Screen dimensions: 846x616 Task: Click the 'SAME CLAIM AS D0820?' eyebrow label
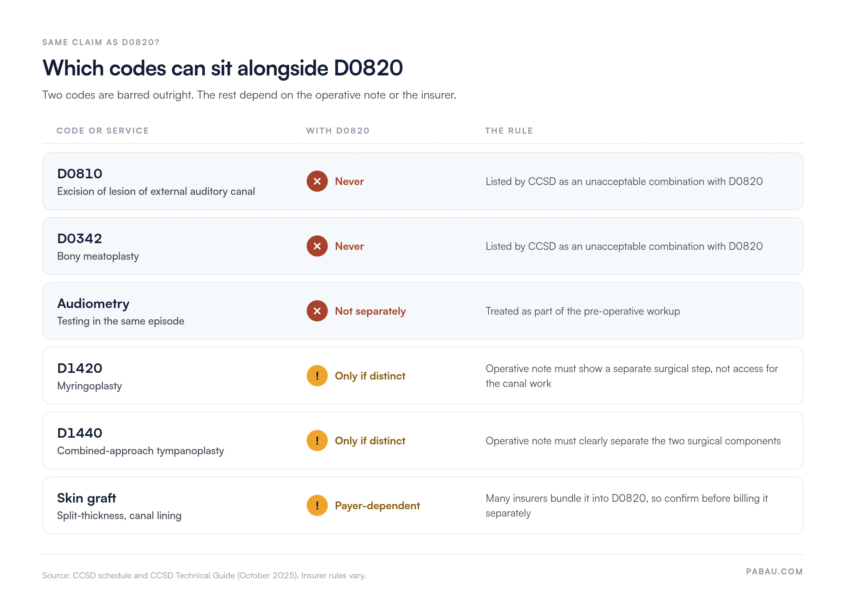click(x=101, y=43)
